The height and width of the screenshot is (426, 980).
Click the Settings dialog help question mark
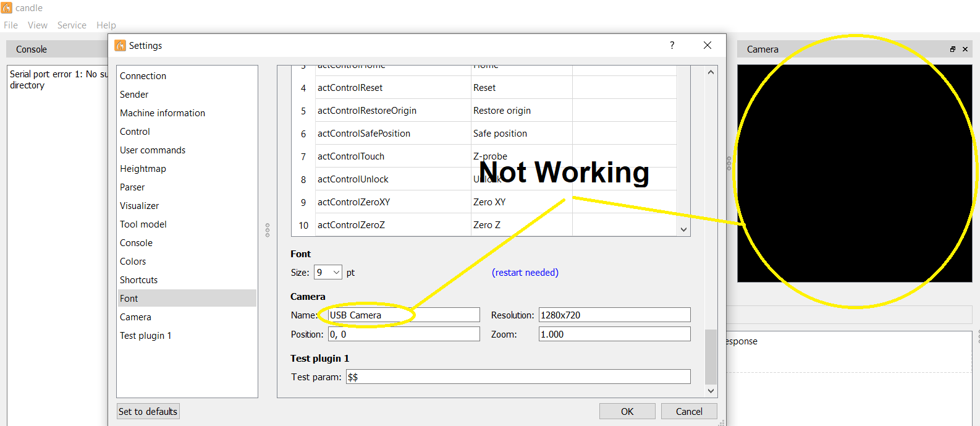(x=672, y=45)
